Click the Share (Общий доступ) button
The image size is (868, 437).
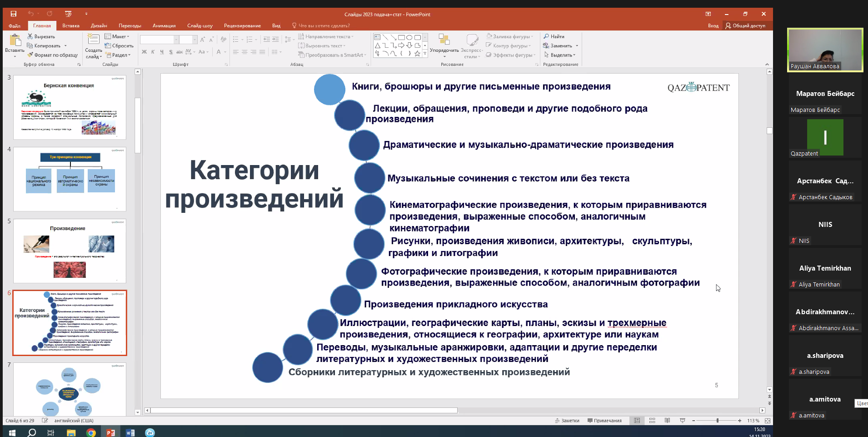click(x=745, y=26)
